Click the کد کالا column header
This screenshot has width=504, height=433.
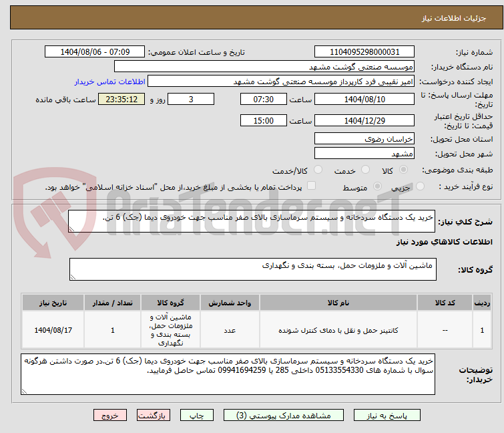(x=445, y=303)
